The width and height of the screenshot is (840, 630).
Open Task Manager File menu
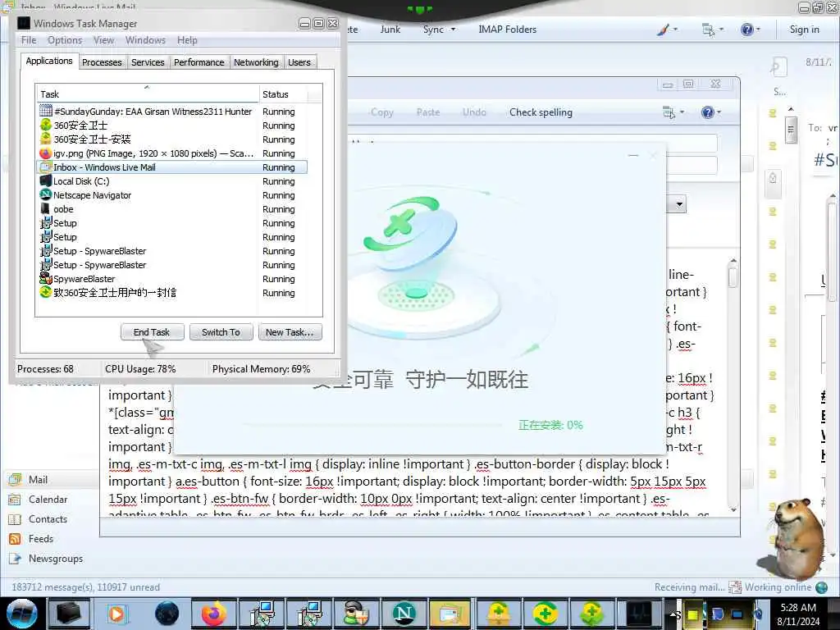click(x=29, y=40)
